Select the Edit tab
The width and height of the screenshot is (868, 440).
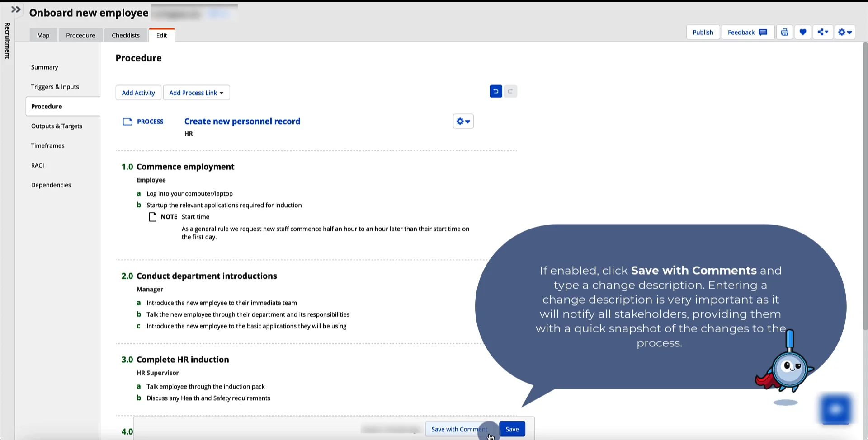tap(162, 35)
